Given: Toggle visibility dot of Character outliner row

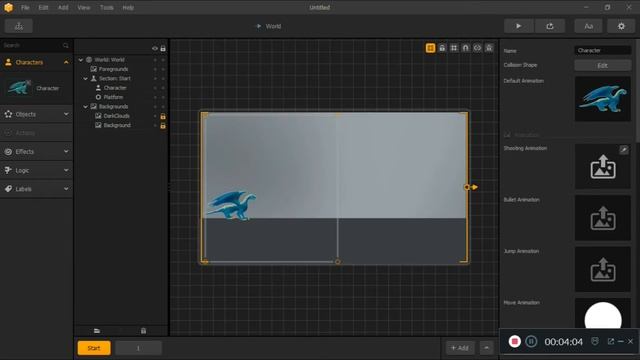Looking at the screenshot, I should point(155,88).
